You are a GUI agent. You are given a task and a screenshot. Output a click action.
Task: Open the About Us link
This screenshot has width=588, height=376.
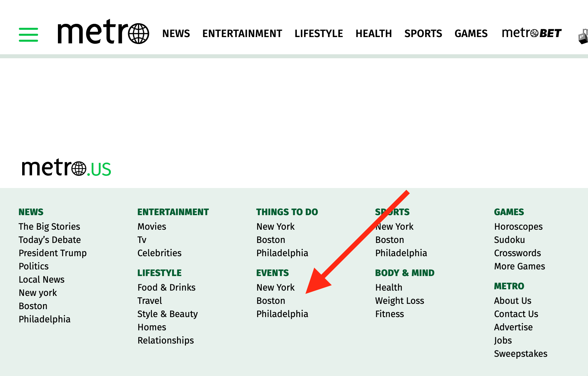(x=513, y=301)
